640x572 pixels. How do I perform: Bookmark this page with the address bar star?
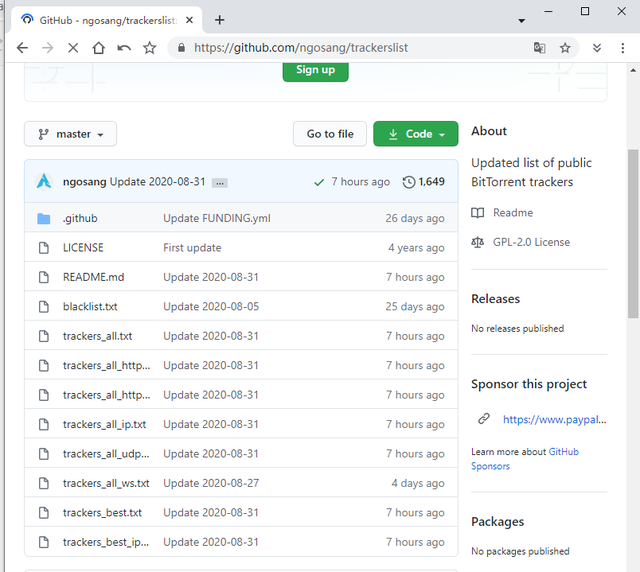tap(565, 47)
